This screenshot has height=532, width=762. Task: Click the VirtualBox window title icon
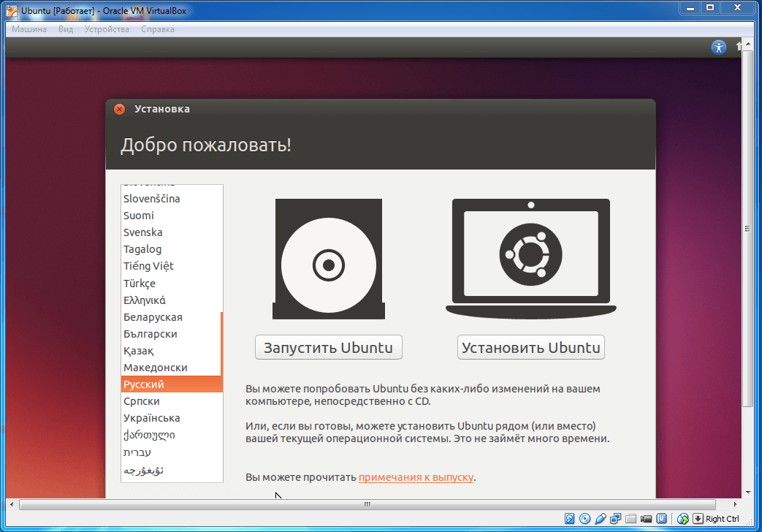pyautogui.click(x=12, y=10)
